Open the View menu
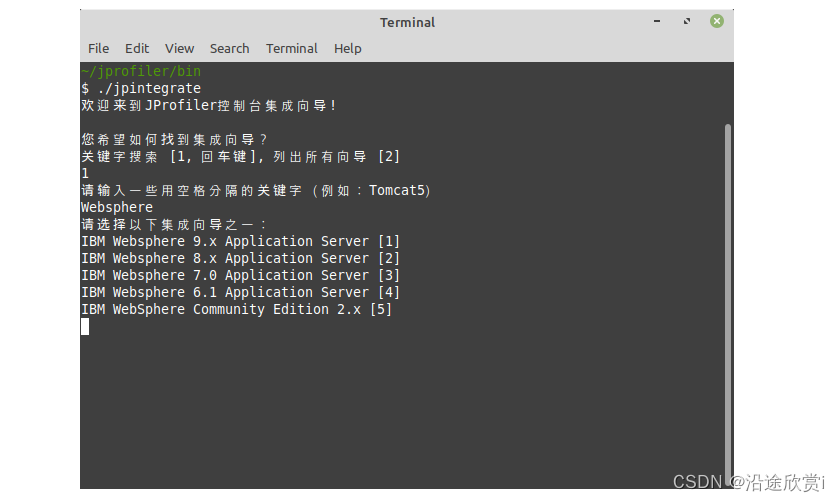Viewport: 840px width, 502px height. tap(179, 48)
